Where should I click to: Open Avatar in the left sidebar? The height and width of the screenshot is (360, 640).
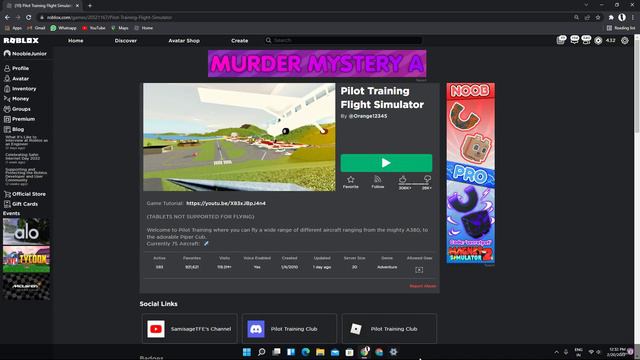pos(16,78)
